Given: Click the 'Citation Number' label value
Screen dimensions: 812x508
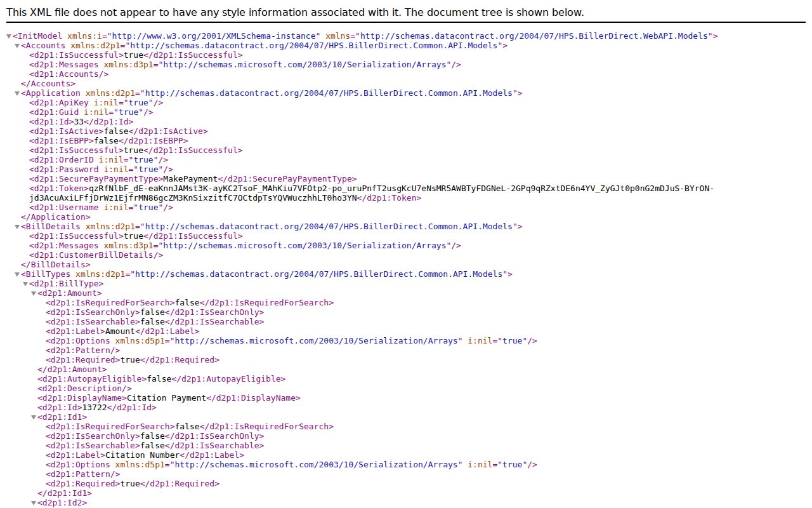Looking at the screenshot, I should (143, 455).
